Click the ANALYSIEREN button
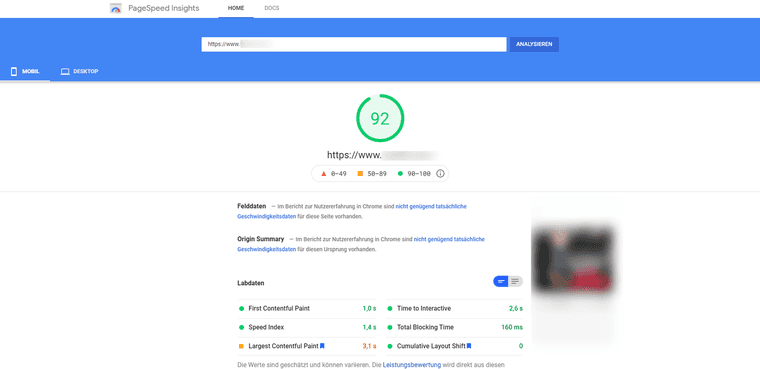Screen dimensions: 760x369 click(534, 44)
